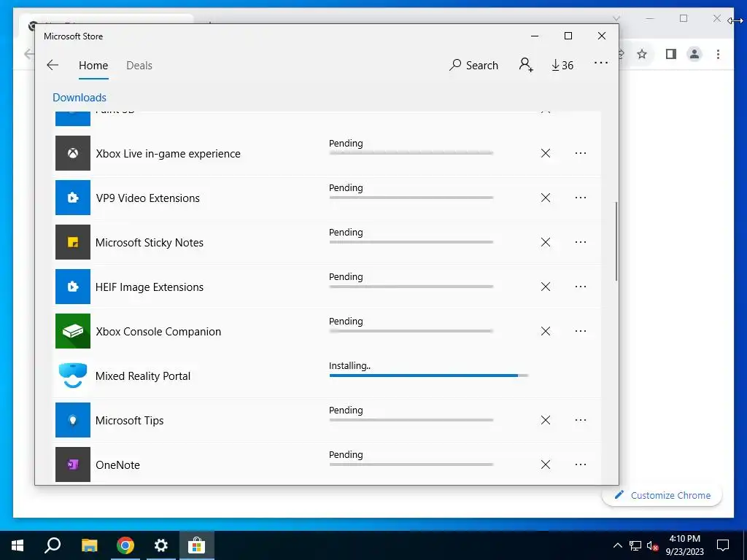The width and height of the screenshot is (747, 560).
Task: Open more options for Xbox Live in-game experience
Action: click(x=580, y=153)
